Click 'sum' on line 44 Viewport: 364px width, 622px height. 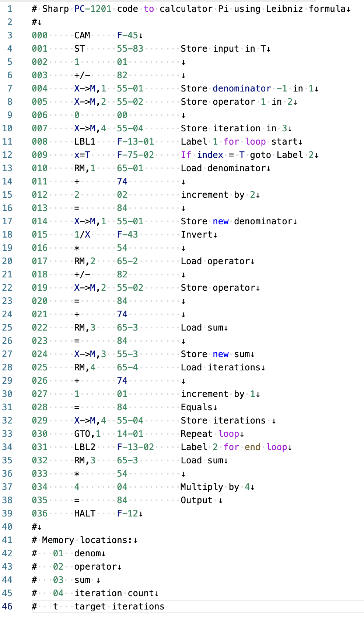coord(82,580)
